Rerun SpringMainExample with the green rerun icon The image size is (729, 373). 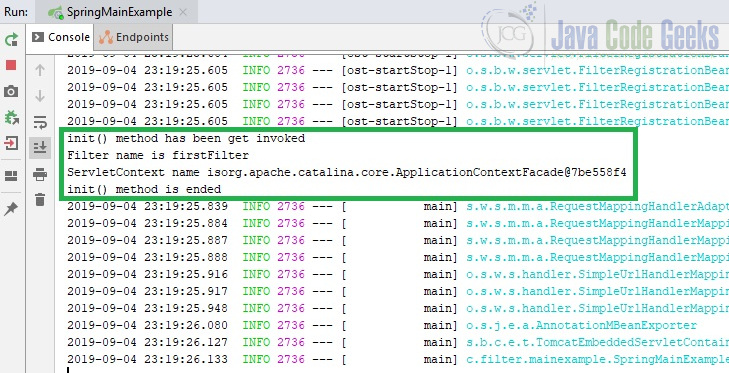click(x=11, y=39)
